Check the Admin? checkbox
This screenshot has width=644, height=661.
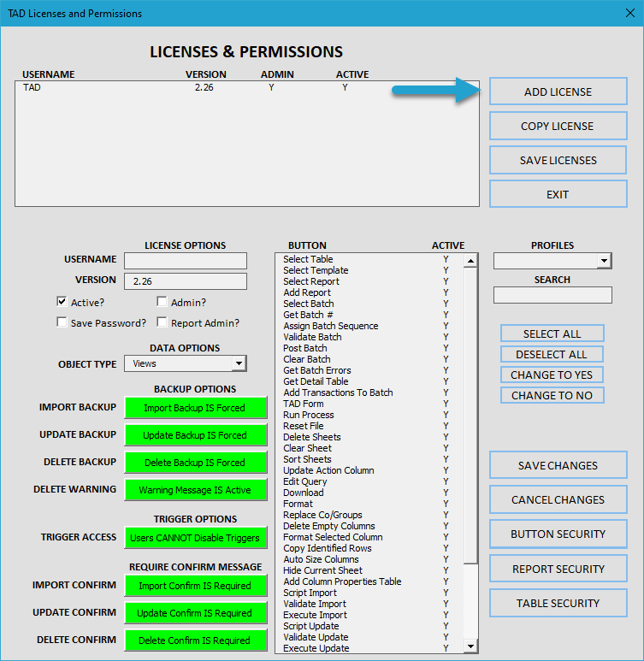[x=162, y=301]
